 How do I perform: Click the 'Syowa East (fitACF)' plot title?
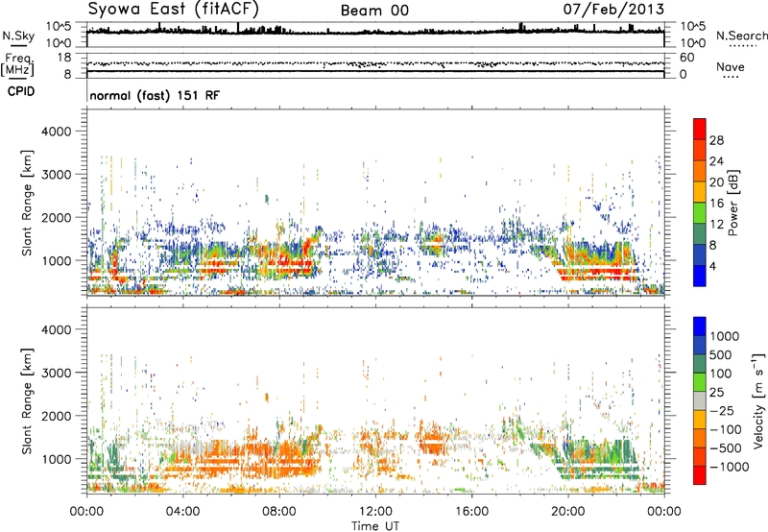click(x=173, y=9)
